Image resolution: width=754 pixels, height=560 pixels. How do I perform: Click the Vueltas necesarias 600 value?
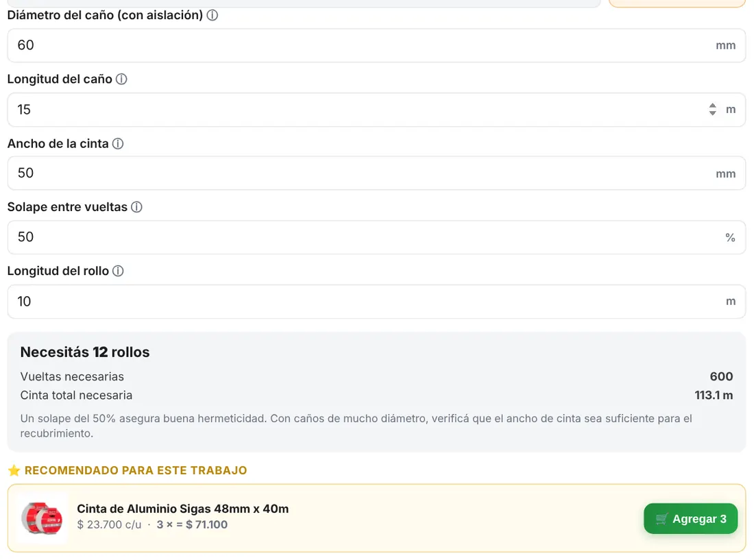(721, 376)
